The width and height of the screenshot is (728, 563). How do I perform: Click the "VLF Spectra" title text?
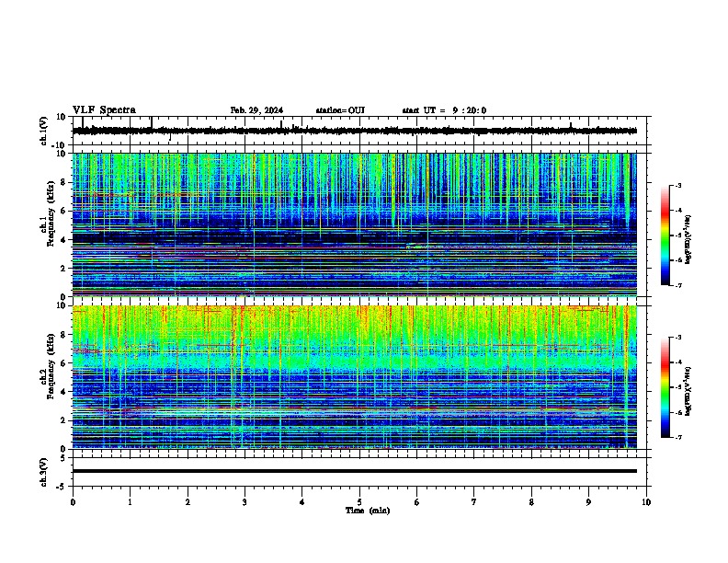click(104, 110)
